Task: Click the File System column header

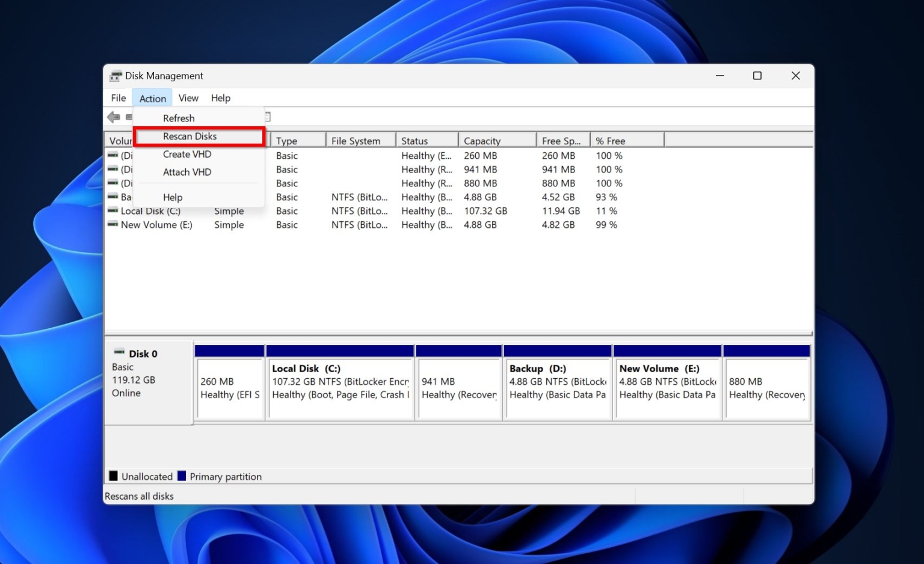Action: pyautogui.click(x=360, y=140)
